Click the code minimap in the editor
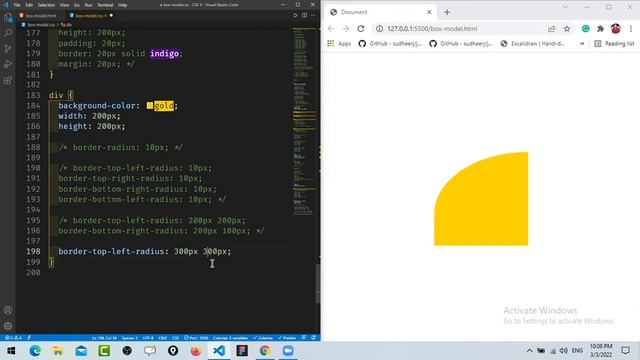 tap(304, 122)
